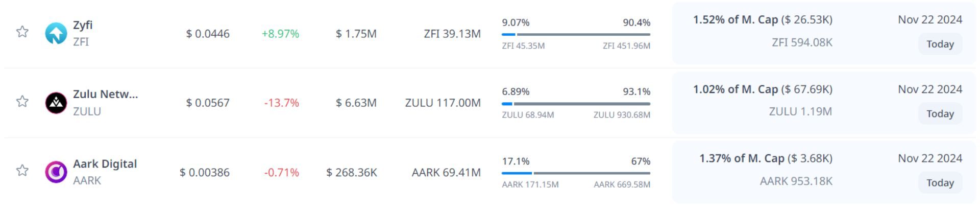The height and width of the screenshot is (209, 980).
Task: Click the Zyfi unlock progress bar
Action: [576, 35]
